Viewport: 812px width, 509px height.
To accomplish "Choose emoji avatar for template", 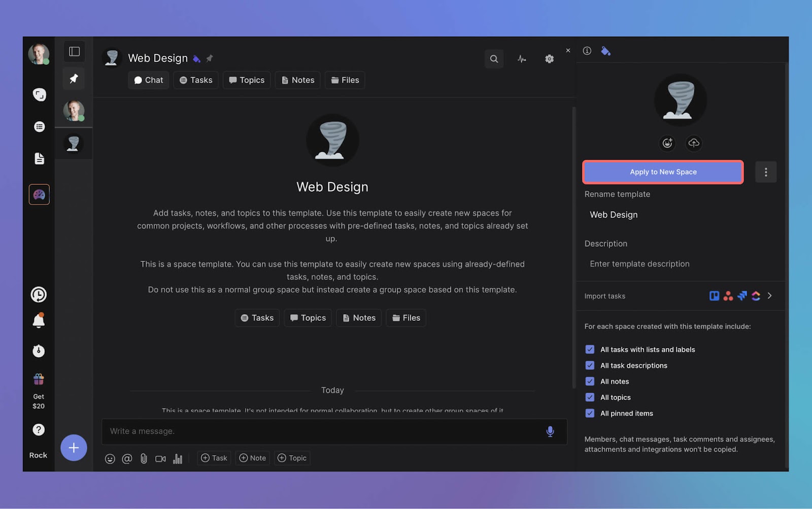I will (x=667, y=143).
